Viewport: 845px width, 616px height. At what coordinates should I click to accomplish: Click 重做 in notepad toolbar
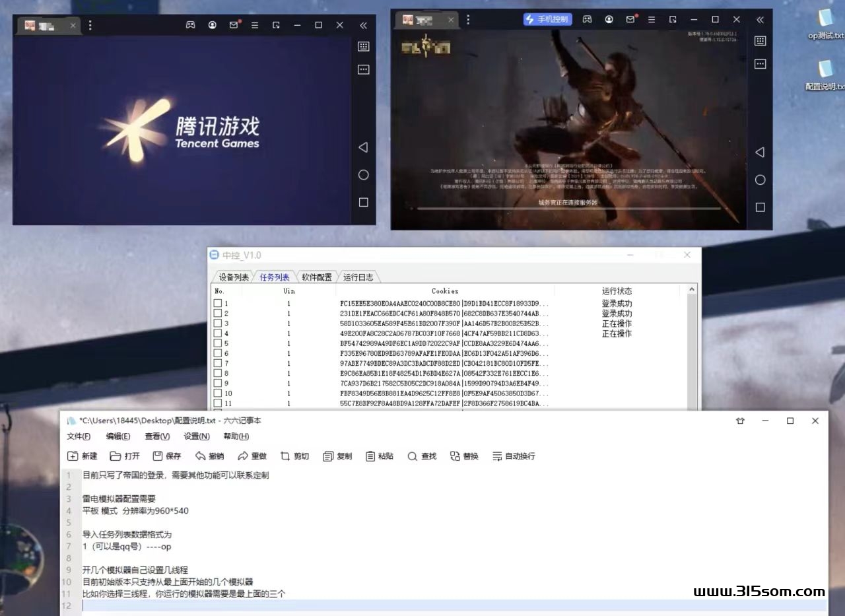click(x=252, y=456)
